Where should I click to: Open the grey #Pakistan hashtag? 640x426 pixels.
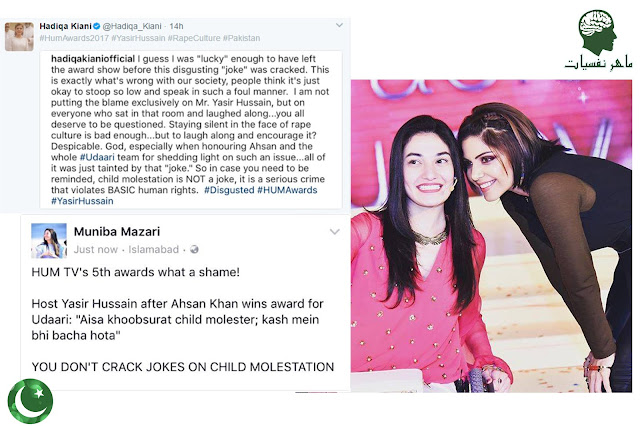241,38
